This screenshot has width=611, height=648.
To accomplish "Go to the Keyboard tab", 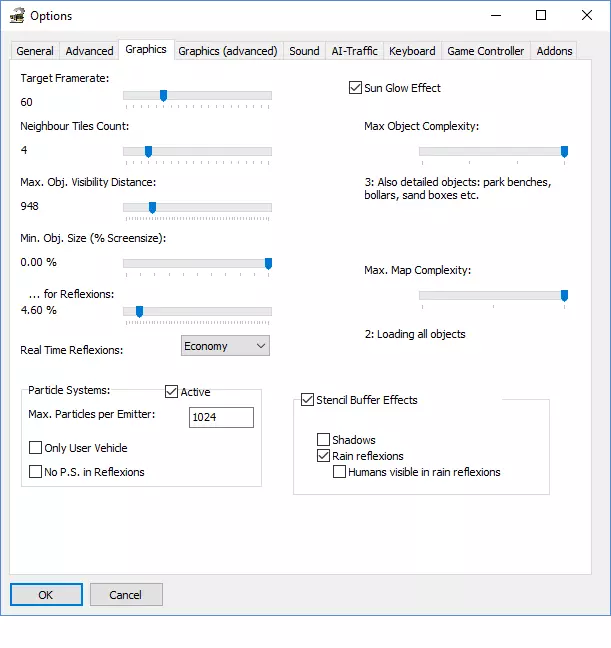I will click(x=412, y=51).
